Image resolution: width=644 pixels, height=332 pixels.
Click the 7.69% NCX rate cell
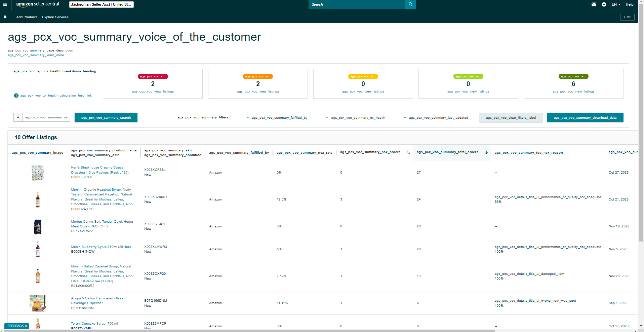point(282,276)
